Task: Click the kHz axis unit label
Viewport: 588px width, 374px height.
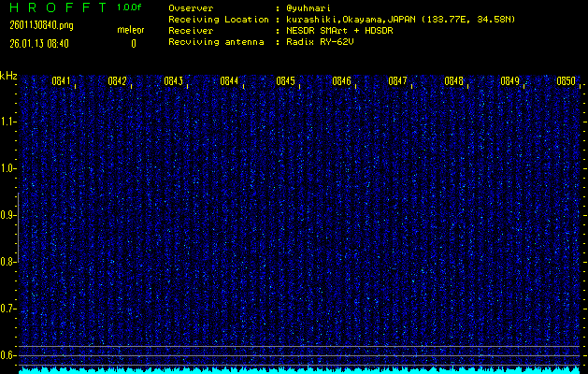Action: click(x=8, y=76)
